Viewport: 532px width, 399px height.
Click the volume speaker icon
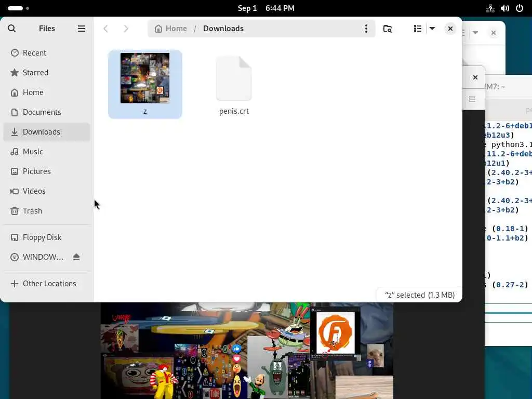pos(505,8)
